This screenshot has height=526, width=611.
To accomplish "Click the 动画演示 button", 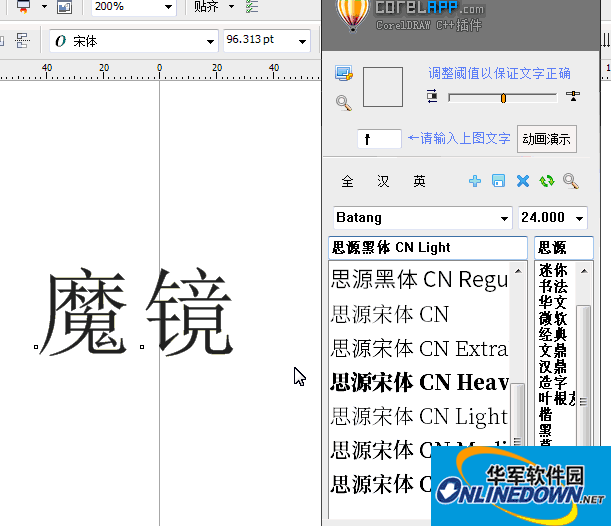I will pyautogui.click(x=546, y=139).
